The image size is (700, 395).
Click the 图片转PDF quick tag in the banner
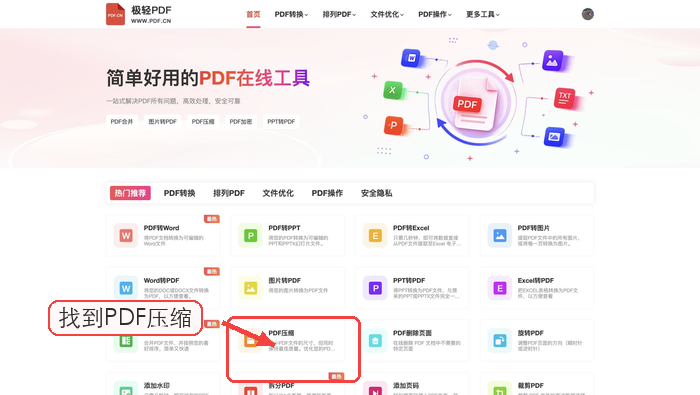tap(162, 121)
